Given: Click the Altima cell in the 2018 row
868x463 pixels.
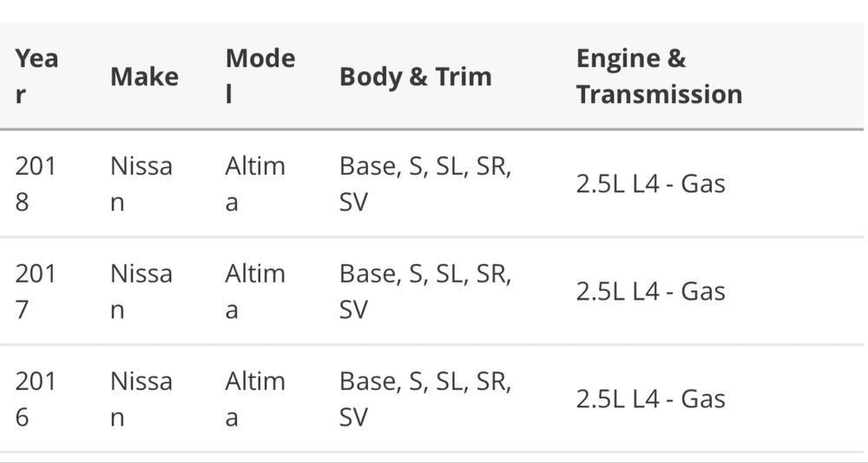Looking at the screenshot, I should 254,183.
